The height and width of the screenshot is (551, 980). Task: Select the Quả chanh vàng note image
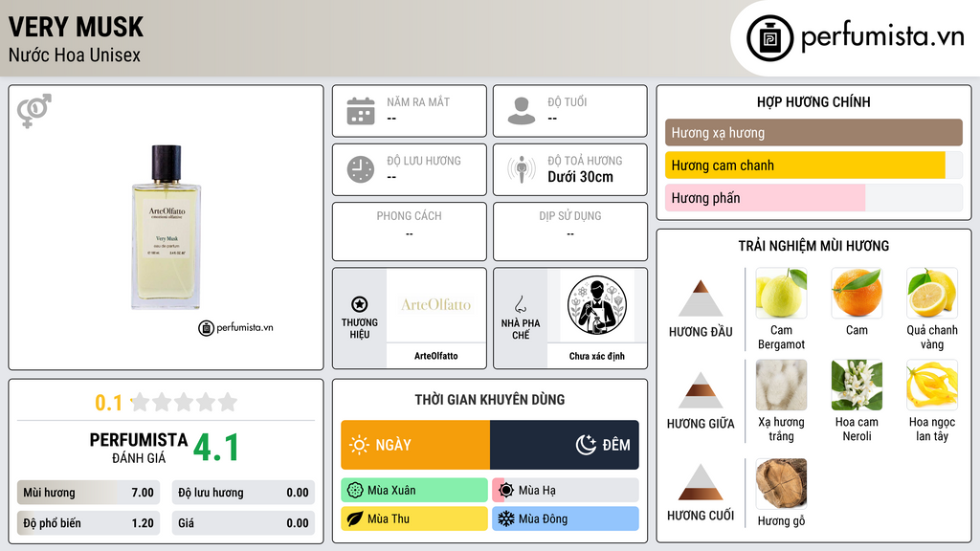pyautogui.click(x=932, y=293)
